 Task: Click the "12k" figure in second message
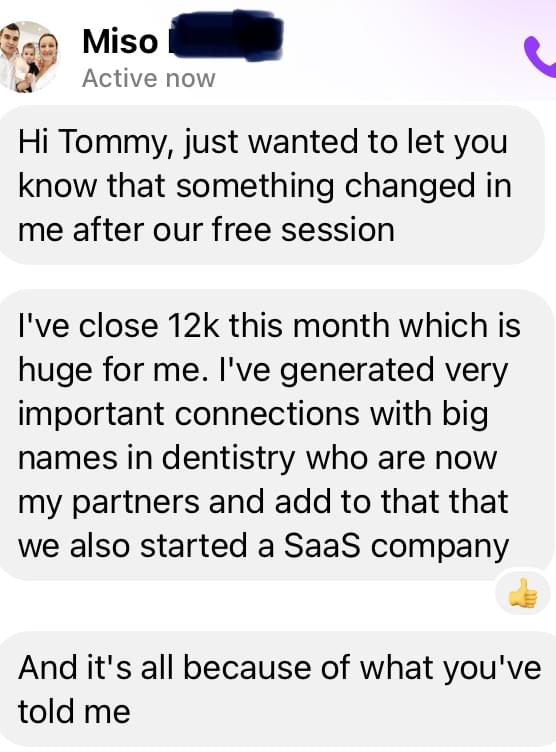coord(193,325)
